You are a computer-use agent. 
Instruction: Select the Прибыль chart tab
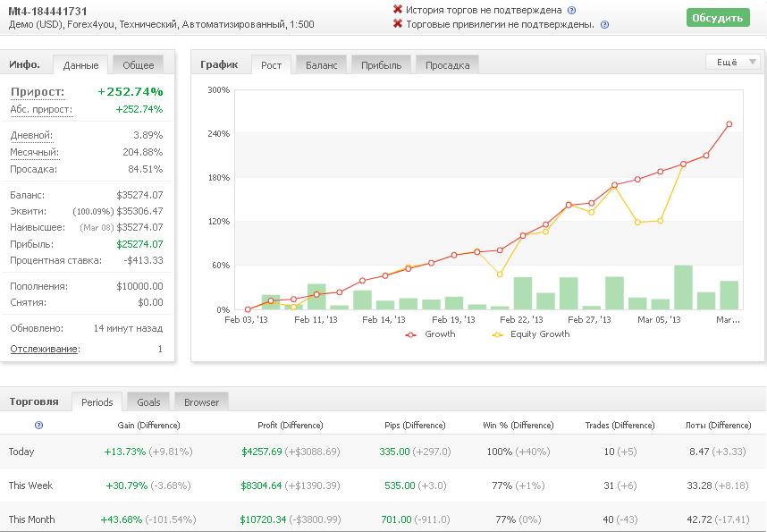coord(381,65)
